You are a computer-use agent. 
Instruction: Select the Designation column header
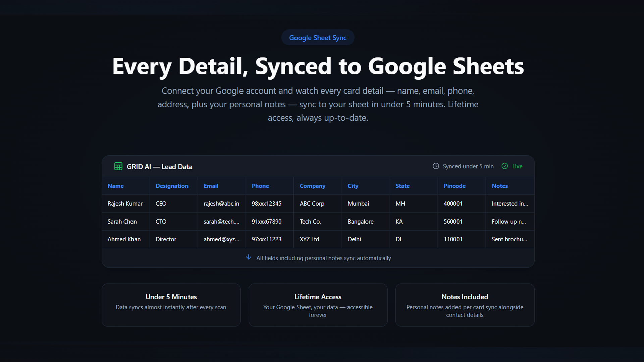[172, 186]
